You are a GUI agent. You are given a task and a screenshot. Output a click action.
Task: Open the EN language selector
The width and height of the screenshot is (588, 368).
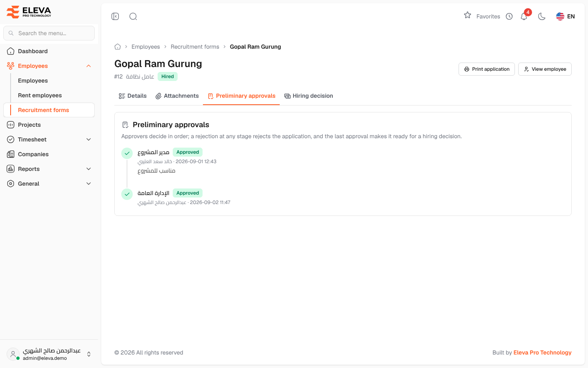point(566,16)
